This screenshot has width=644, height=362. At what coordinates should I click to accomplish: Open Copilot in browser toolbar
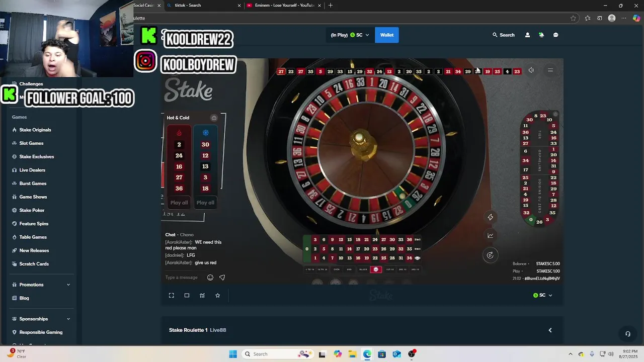(x=636, y=18)
